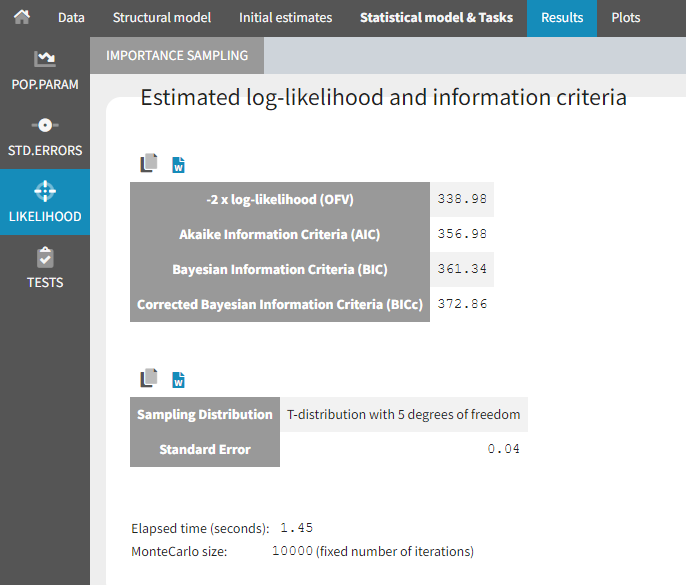686x585 pixels.
Task: Copy the information criteria table
Action: (x=149, y=164)
